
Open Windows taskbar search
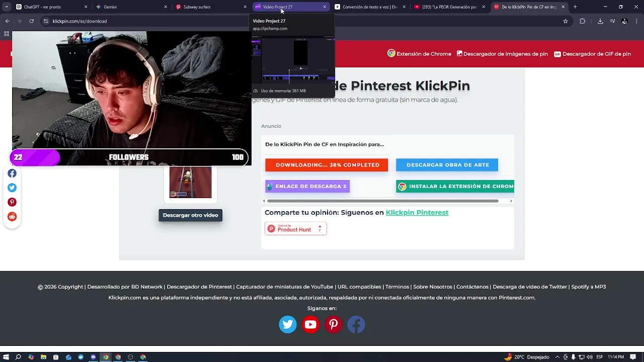point(19,357)
